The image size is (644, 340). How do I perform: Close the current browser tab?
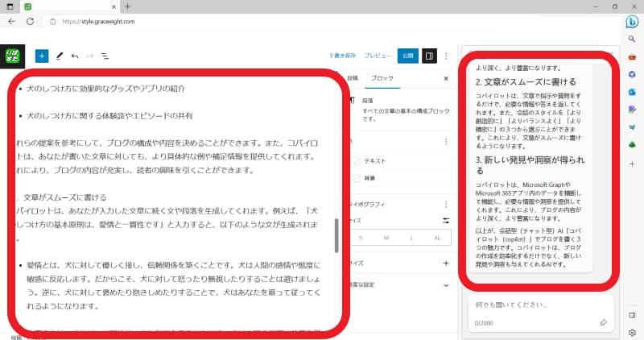114,6
